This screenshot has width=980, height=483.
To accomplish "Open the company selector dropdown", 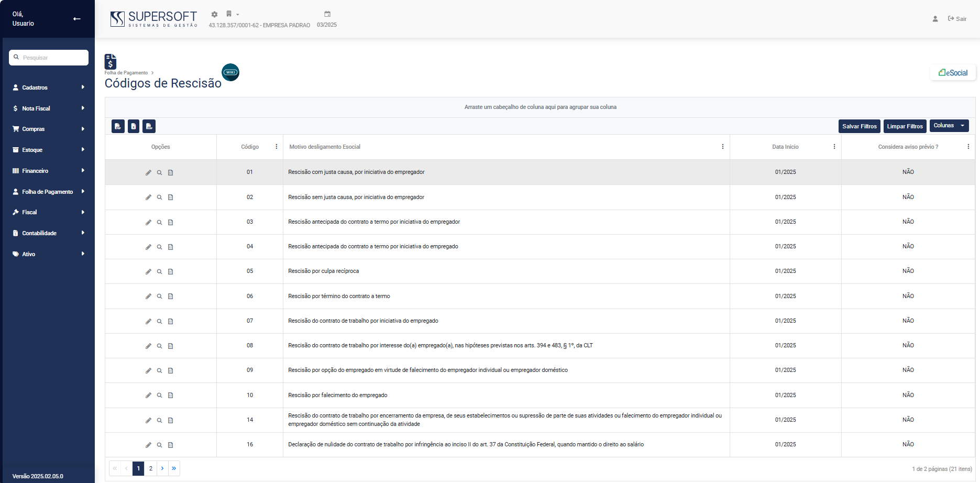I will coord(232,14).
